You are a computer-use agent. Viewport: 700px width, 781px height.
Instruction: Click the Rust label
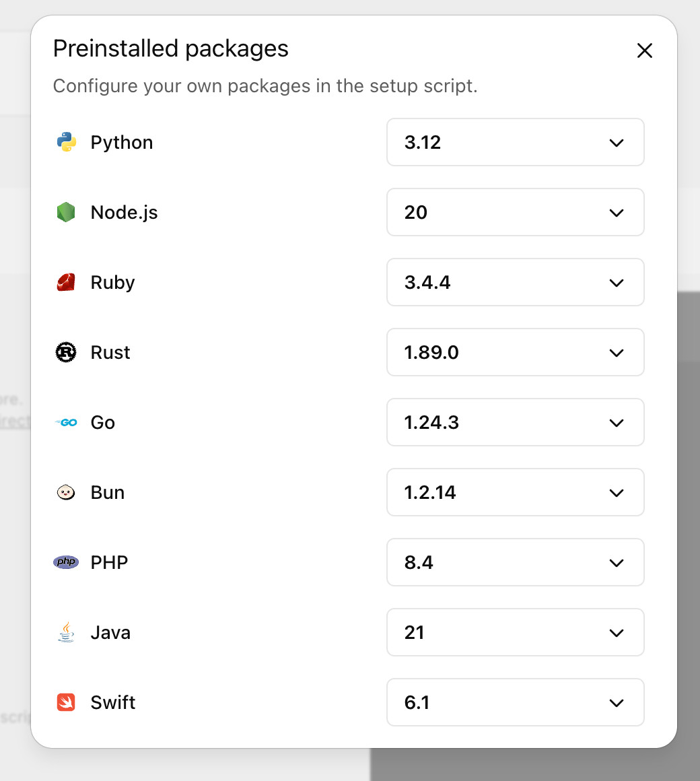tap(110, 352)
